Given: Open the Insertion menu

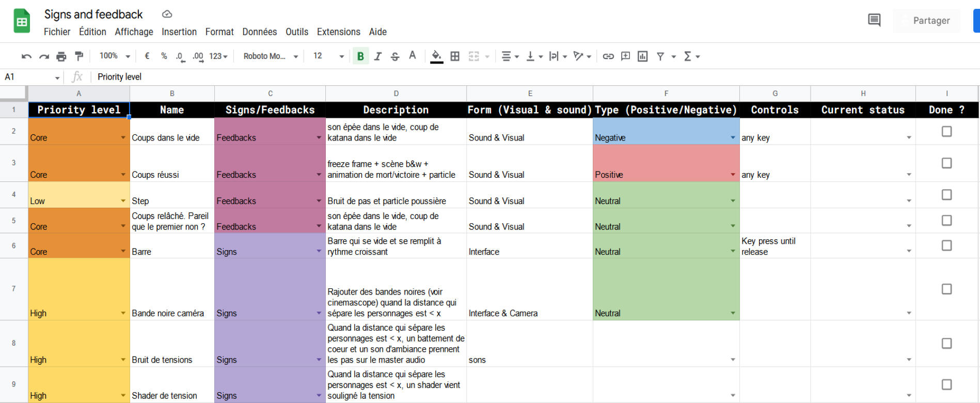Looking at the screenshot, I should 179,32.
